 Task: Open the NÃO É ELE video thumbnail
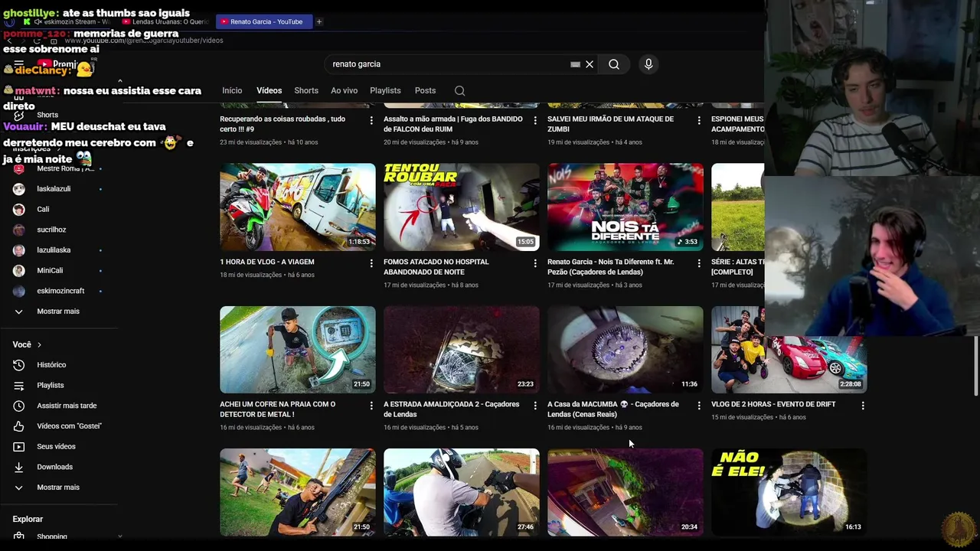(x=789, y=492)
